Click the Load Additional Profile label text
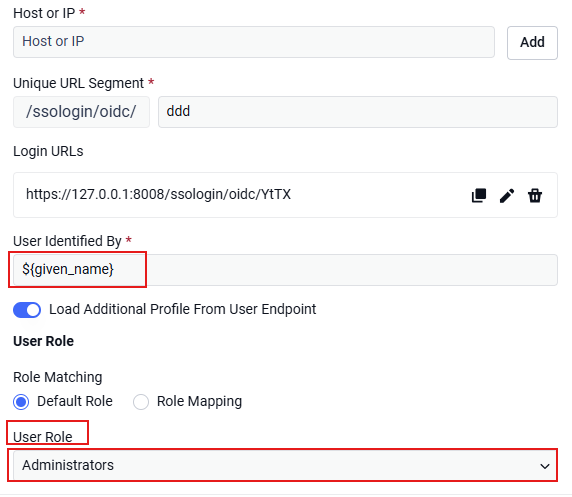This screenshot has width=572, height=497. coord(182,309)
